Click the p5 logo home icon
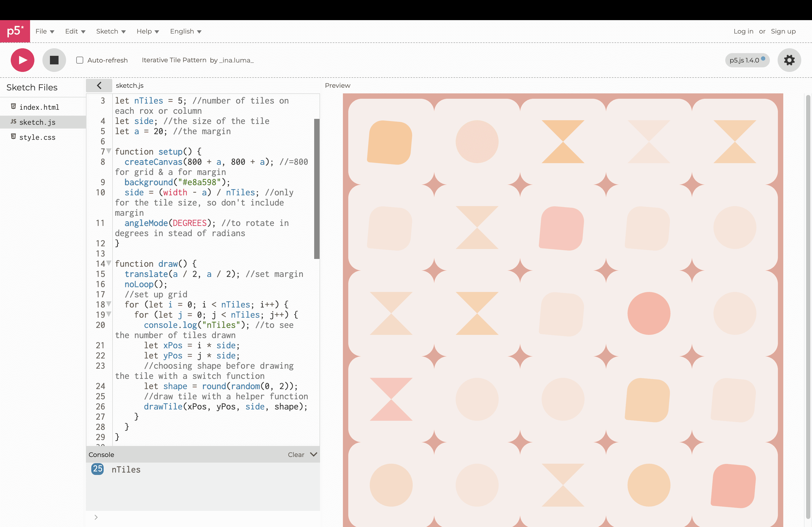This screenshot has width=812, height=527. coord(15,31)
